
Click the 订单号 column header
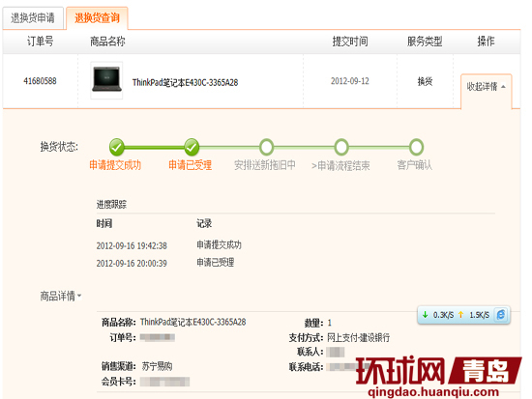tap(40, 42)
